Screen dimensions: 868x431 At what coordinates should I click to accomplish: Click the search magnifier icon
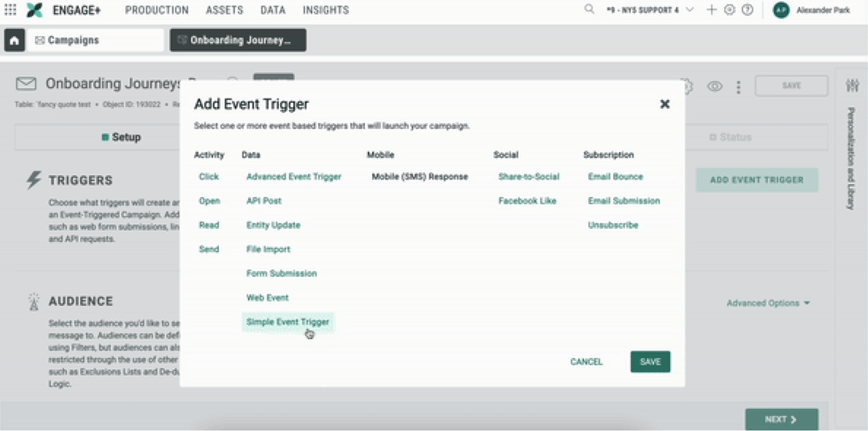[589, 9]
